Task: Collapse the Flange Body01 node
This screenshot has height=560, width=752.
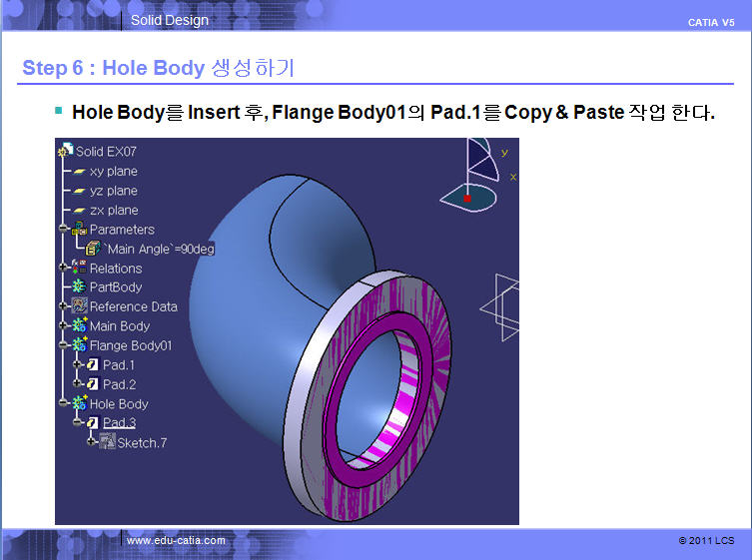Action: click(x=63, y=344)
